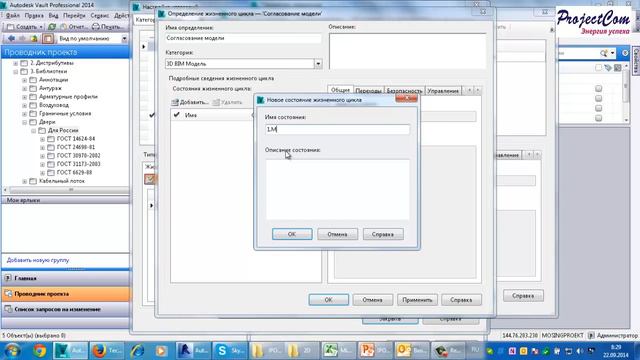The image size is (640, 360).
Task: Switch to PowerPoint on the taskbar
Action: (x=375, y=351)
